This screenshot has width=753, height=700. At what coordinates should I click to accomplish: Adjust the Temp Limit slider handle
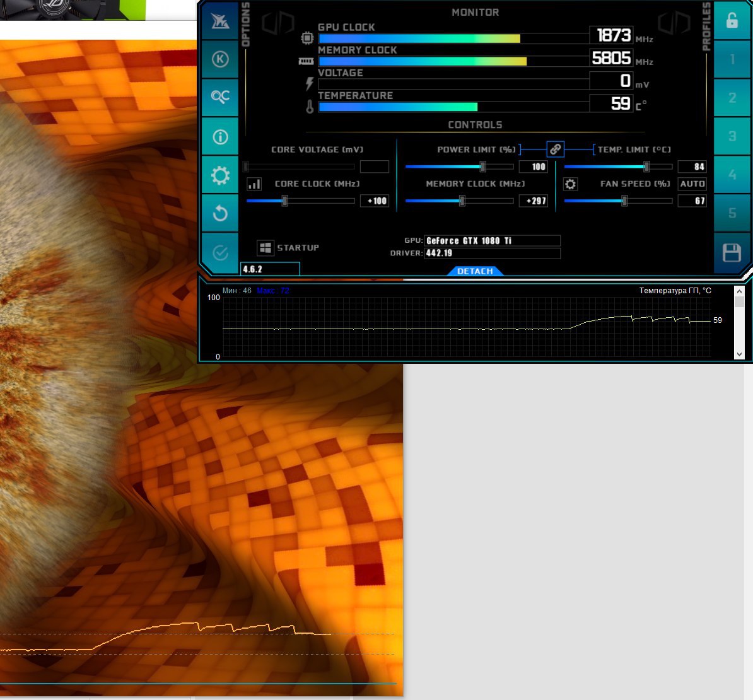point(646,166)
